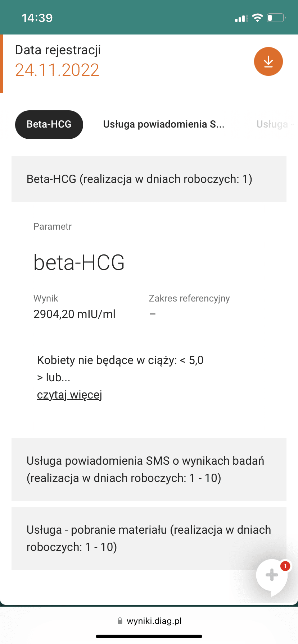Tap the cellular signal bars icon
This screenshot has width=298, height=644.
(x=240, y=18)
